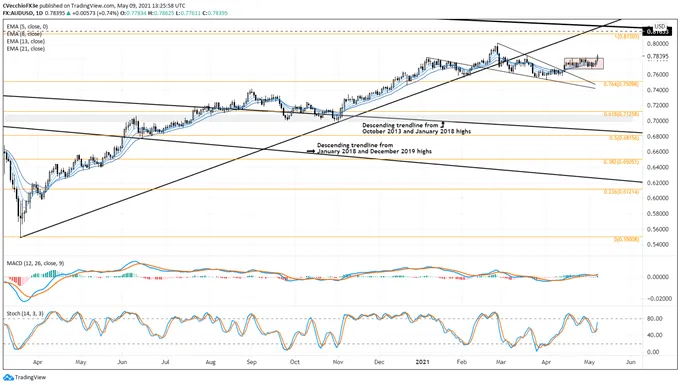Select the EMA (21, close) legend

pos(26,49)
